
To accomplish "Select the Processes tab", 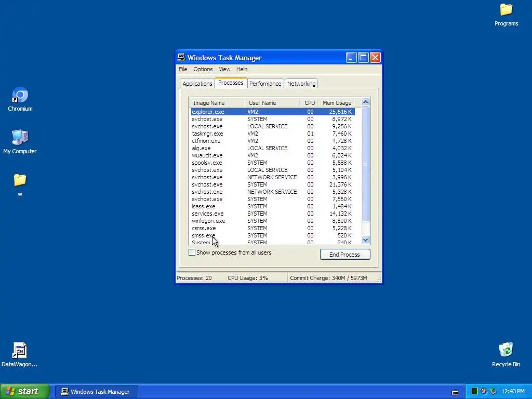I will pos(231,83).
